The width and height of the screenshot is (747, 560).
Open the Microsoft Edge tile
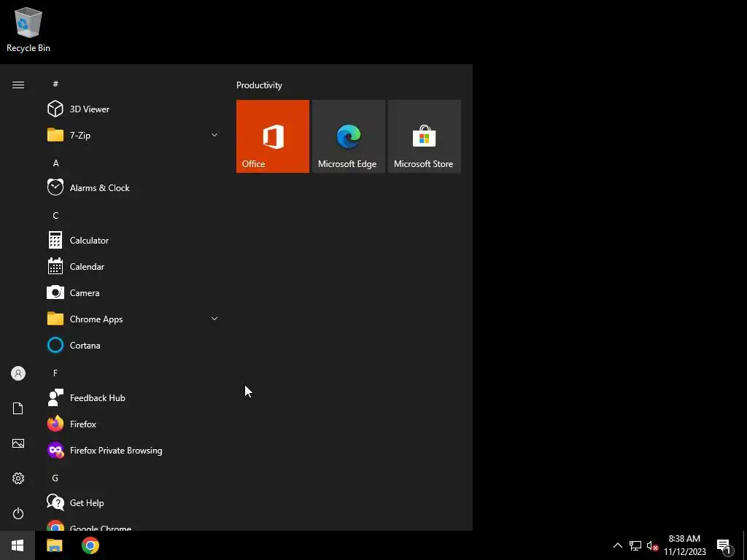click(x=348, y=136)
